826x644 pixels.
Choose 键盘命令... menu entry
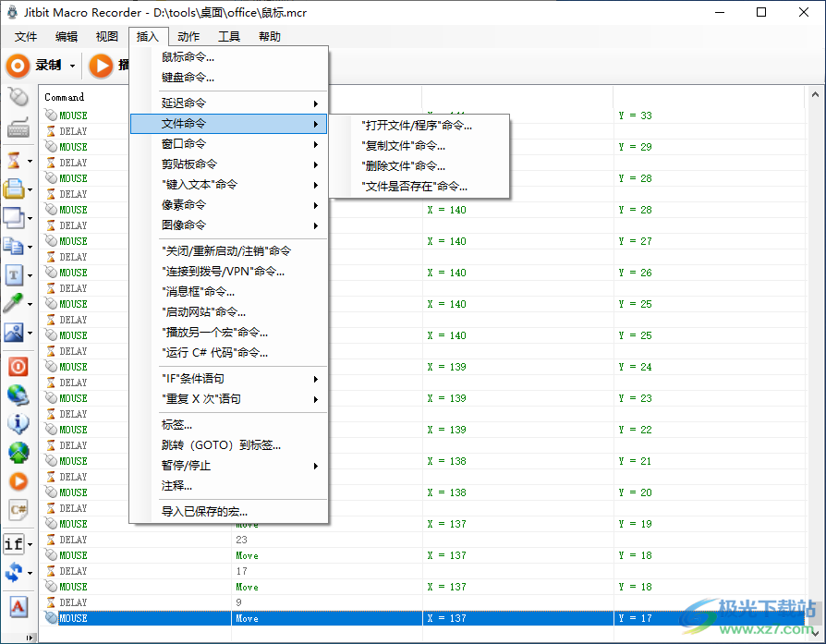point(228,78)
